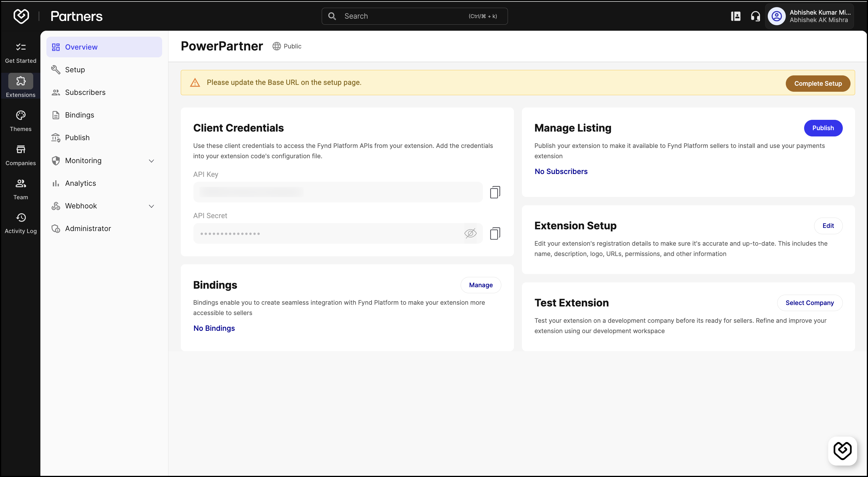Click the Public globe icon
The width and height of the screenshot is (868, 477).
point(277,46)
